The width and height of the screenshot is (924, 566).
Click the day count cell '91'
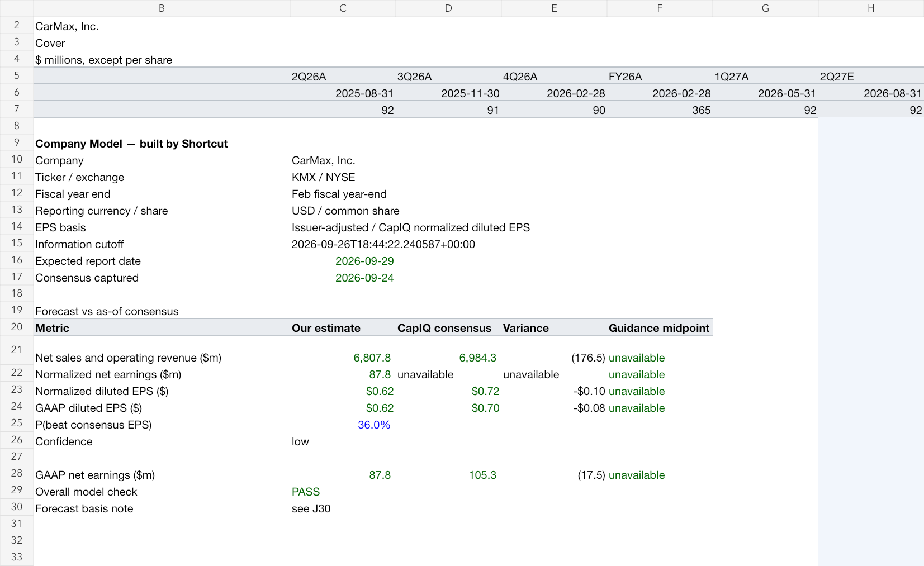click(x=448, y=110)
